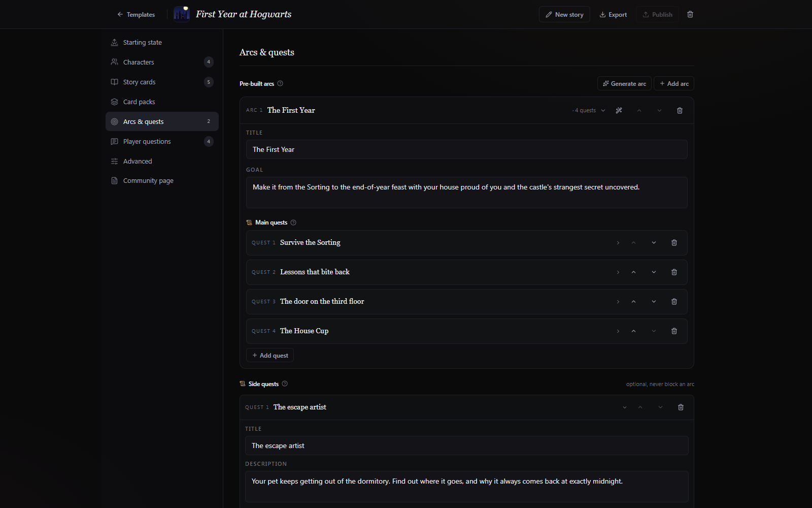Edit The escape artist title field
Screen dimensions: 812x508
467,446
